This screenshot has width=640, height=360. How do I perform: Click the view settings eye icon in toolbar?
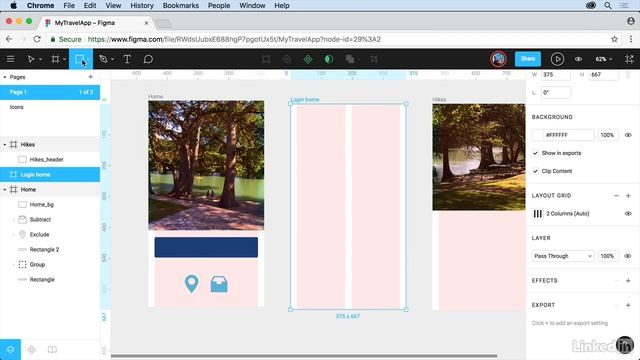[x=578, y=59]
